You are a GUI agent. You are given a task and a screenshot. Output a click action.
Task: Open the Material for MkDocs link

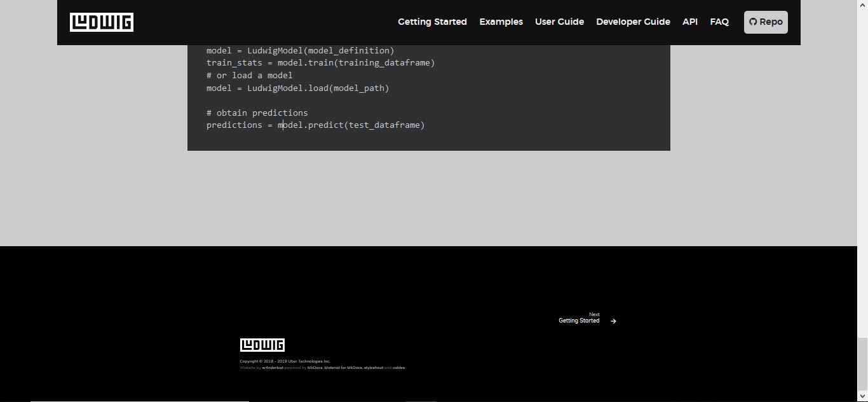[x=344, y=367]
